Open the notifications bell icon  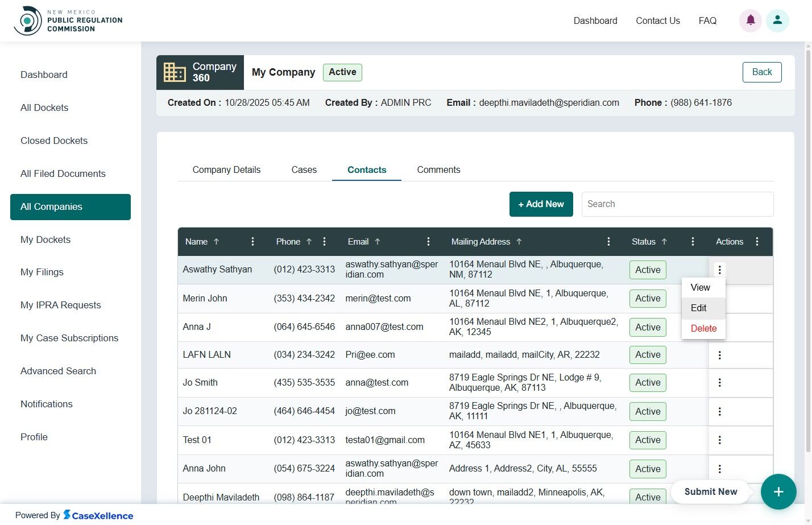[750, 20]
